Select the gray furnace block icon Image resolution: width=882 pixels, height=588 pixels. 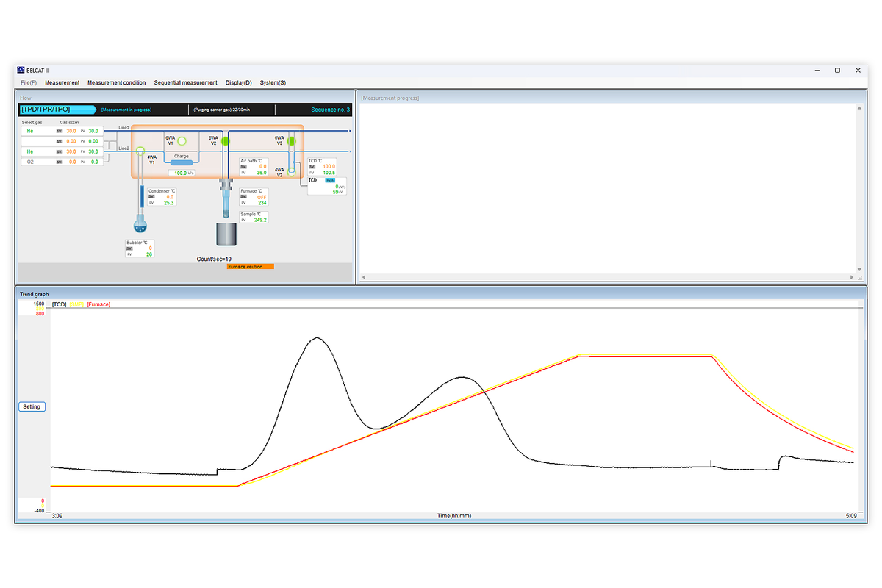[x=226, y=234]
